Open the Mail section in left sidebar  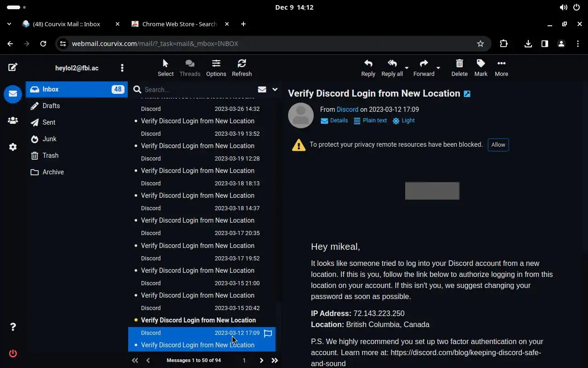click(x=13, y=94)
